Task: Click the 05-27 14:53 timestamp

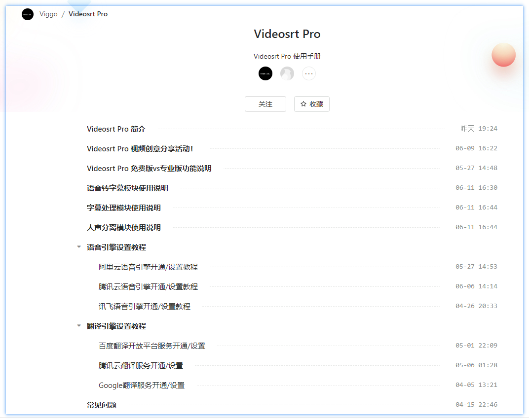Action: tap(476, 267)
